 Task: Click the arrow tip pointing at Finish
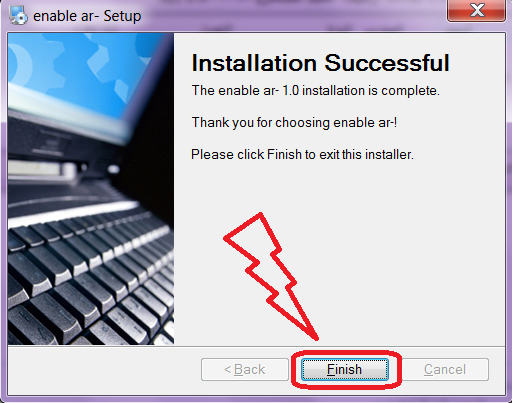[x=315, y=337]
